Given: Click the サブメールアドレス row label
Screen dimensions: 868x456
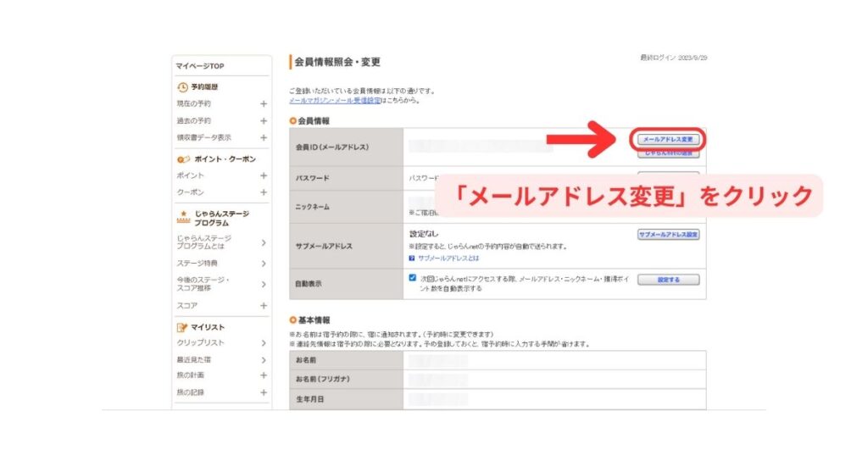Looking at the screenshot, I should tap(324, 247).
